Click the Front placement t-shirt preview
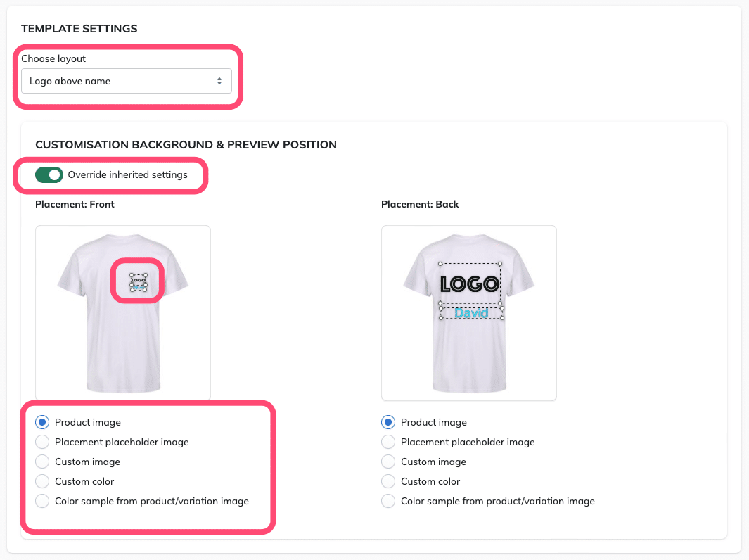 [123, 313]
